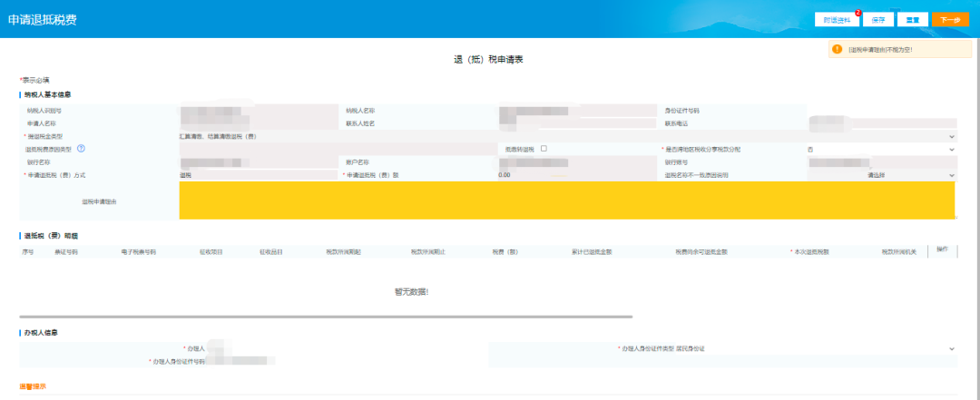980x400 pixels.
Task: Open the 退抵税金类型 dropdown arrow
Action: 952,136
